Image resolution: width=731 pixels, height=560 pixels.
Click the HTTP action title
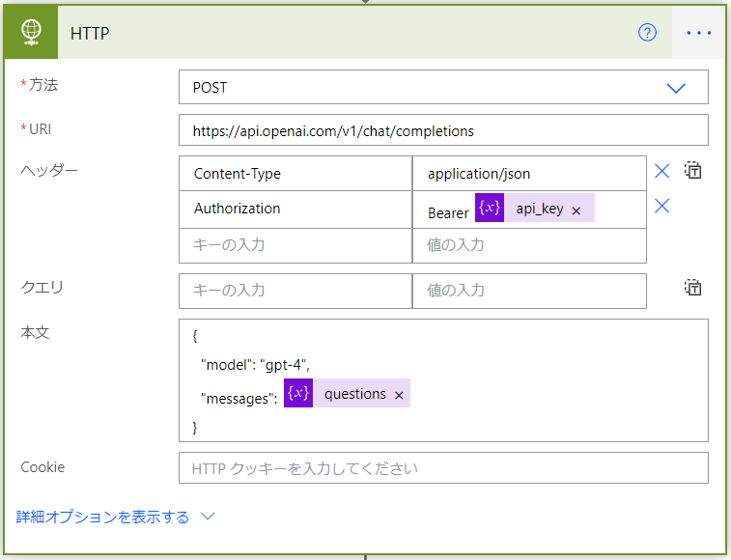(x=90, y=33)
